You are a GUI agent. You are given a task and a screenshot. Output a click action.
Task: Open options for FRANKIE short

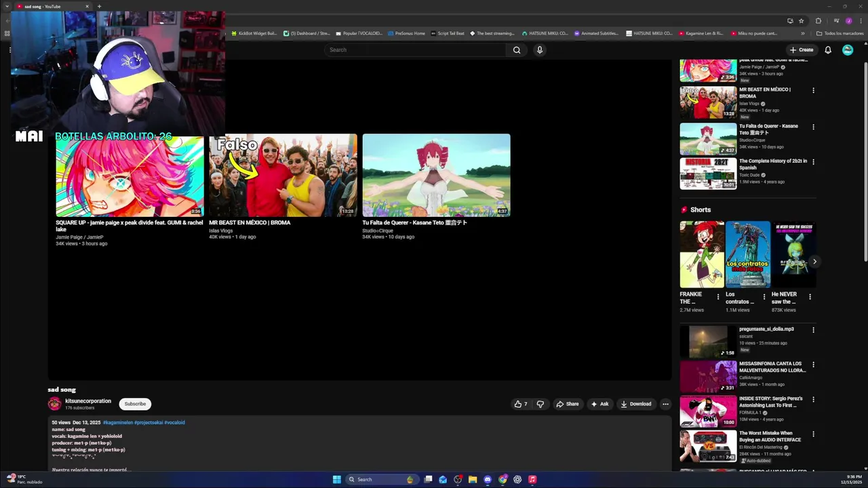click(x=718, y=296)
